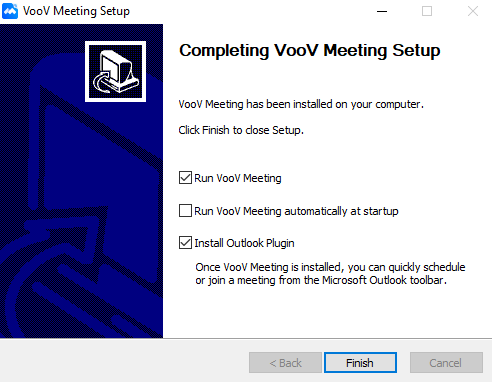The height and width of the screenshot is (382, 492).
Task: Click 'Run VooV Meeting automatically at startup' label
Action: (296, 211)
